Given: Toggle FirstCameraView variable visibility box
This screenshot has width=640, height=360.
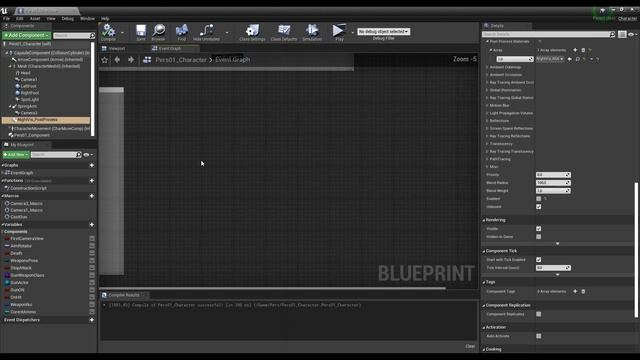Looking at the screenshot, I should click(x=92, y=238).
